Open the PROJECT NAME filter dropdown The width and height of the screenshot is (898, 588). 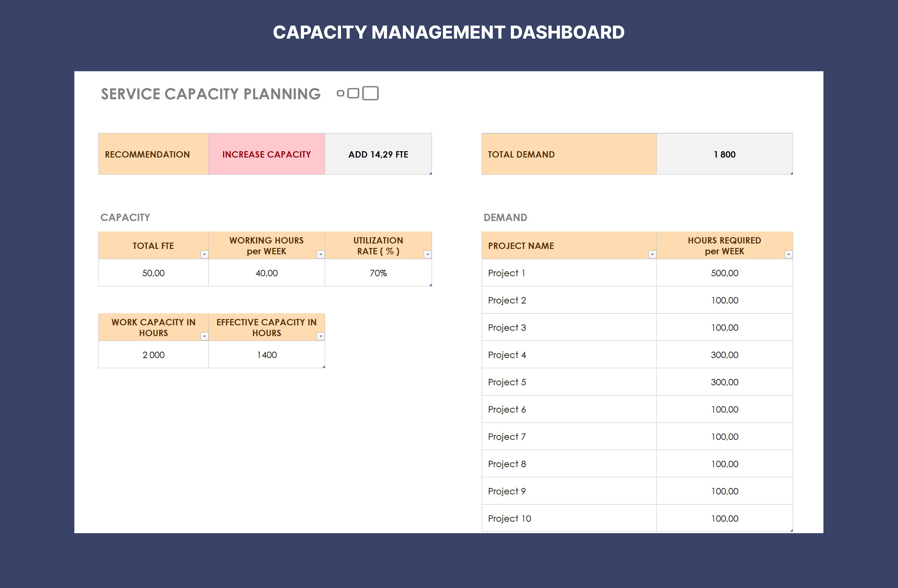[x=652, y=254]
